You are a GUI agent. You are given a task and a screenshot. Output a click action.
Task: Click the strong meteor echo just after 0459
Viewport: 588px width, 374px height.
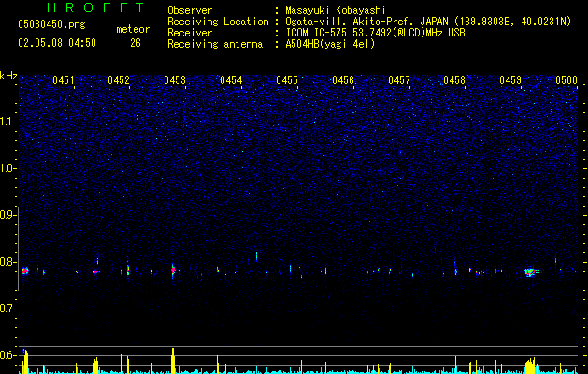pos(530,272)
